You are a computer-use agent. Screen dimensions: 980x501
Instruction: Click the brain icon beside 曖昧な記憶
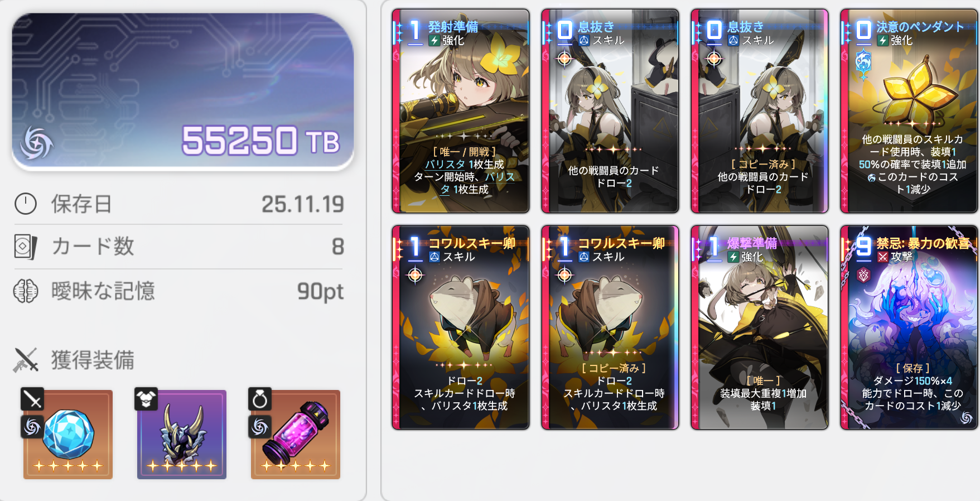(x=26, y=291)
